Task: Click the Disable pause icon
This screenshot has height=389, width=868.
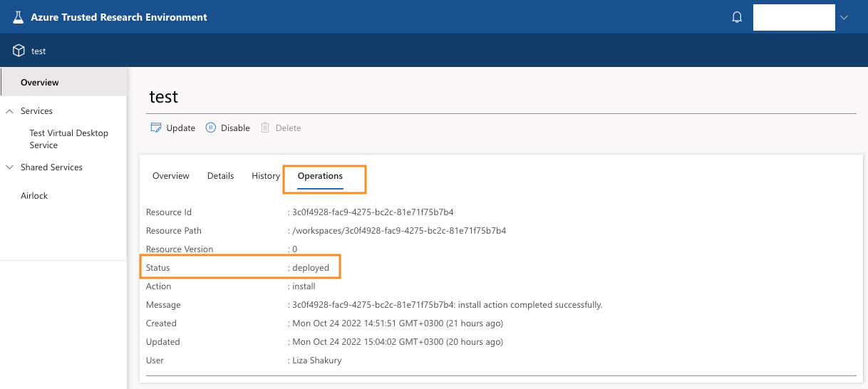Action: [x=210, y=128]
